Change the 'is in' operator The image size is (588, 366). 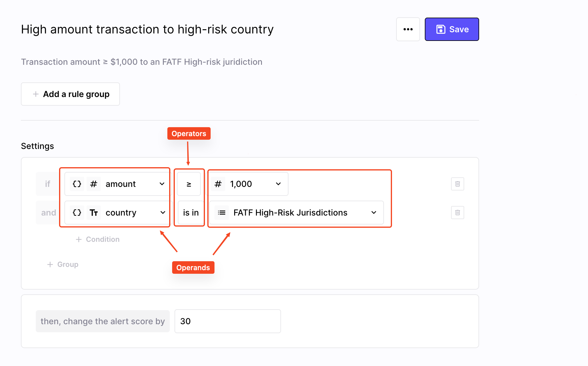[x=191, y=213]
